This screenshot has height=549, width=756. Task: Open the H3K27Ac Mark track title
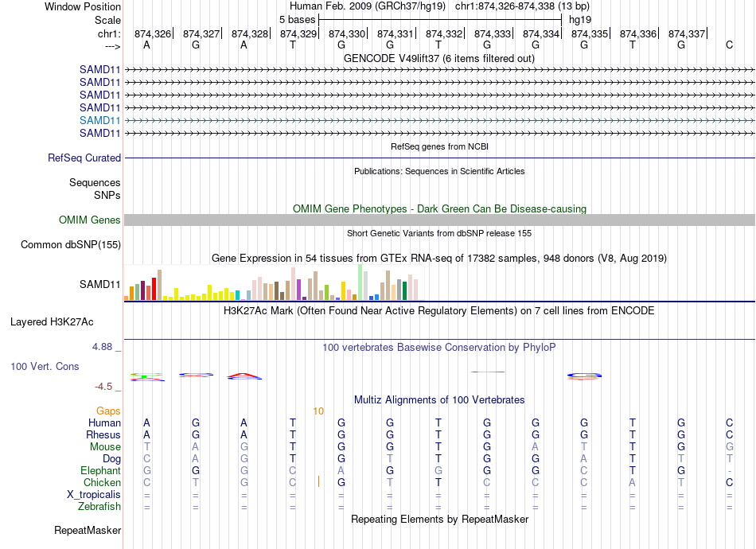pyautogui.click(x=439, y=311)
